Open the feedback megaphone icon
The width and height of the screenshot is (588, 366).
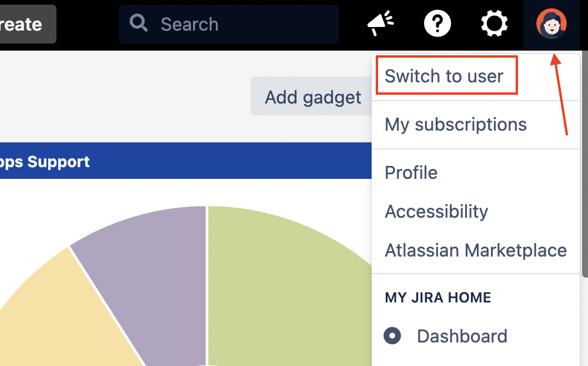click(x=380, y=24)
